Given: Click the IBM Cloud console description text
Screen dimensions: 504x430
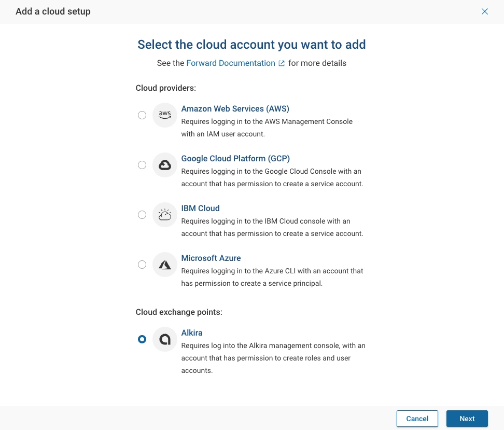Looking at the screenshot, I should [x=272, y=227].
